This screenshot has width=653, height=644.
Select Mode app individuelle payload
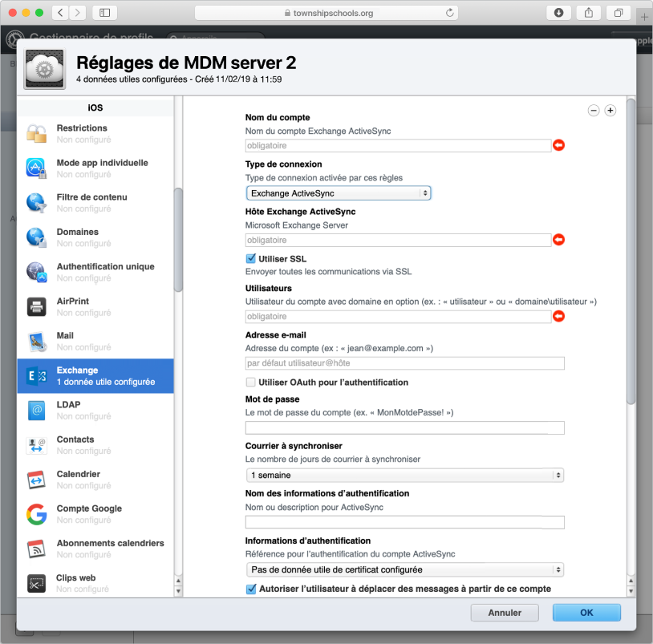pyautogui.click(x=95, y=168)
